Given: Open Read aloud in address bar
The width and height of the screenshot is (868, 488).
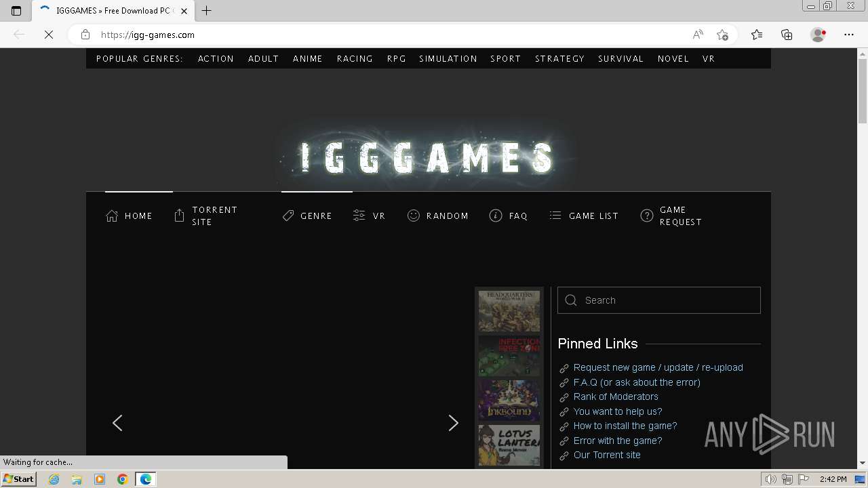Looking at the screenshot, I should [x=698, y=35].
